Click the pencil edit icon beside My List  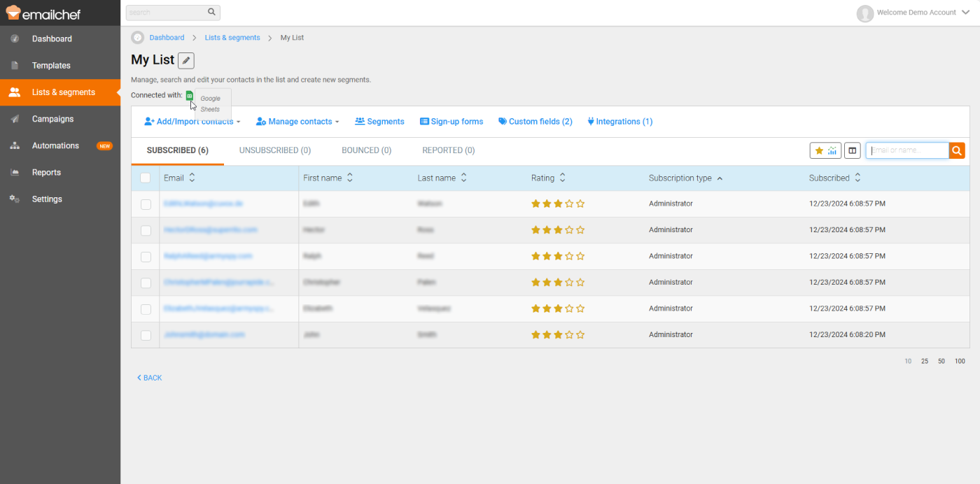(185, 61)
